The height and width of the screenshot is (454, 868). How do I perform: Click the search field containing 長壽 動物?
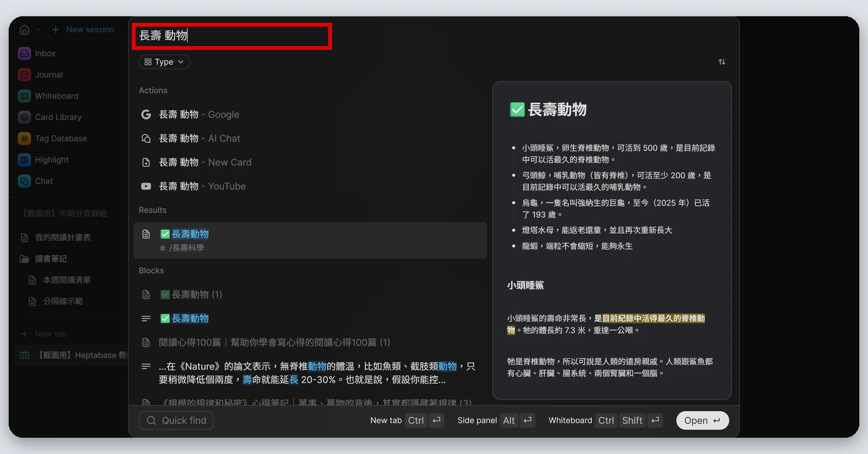(232, 36)
